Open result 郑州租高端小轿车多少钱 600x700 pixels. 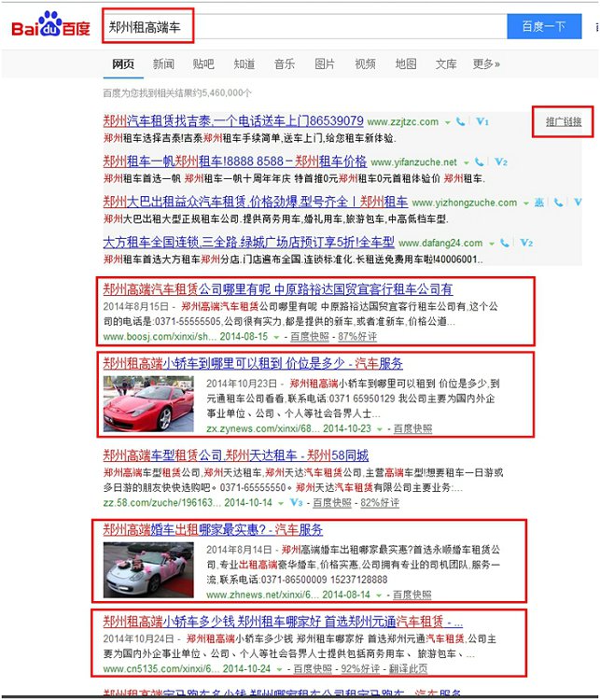(x=283, y=622)
